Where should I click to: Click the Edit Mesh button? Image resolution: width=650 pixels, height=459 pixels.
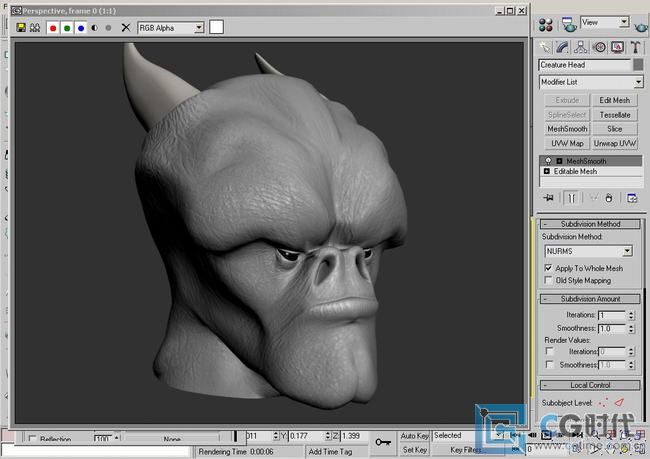click(614, 100)
